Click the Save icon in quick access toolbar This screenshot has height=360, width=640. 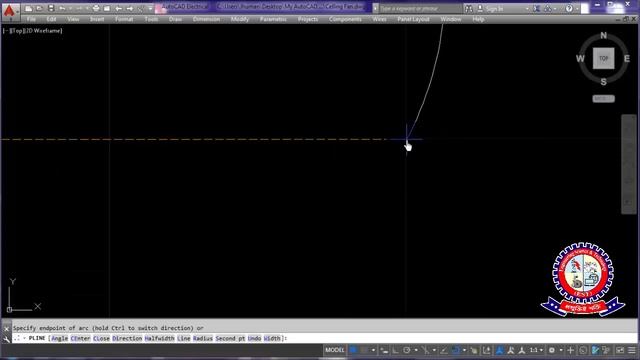(x=51, y=8)
